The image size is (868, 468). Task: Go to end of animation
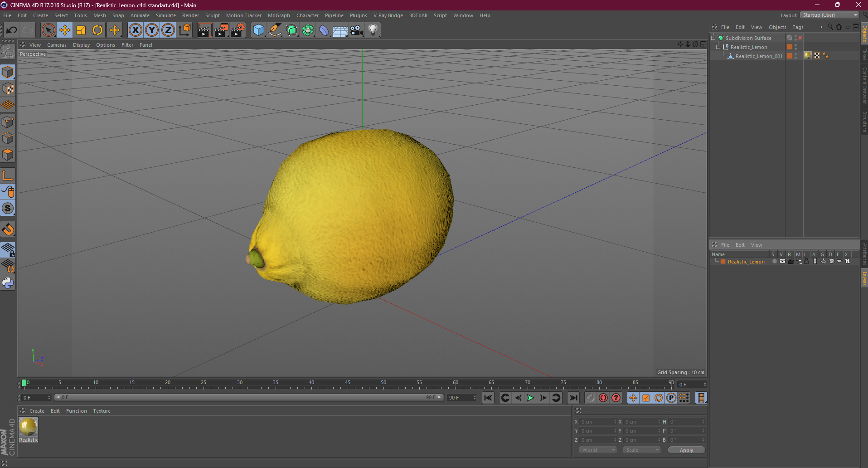coord(573,398)
